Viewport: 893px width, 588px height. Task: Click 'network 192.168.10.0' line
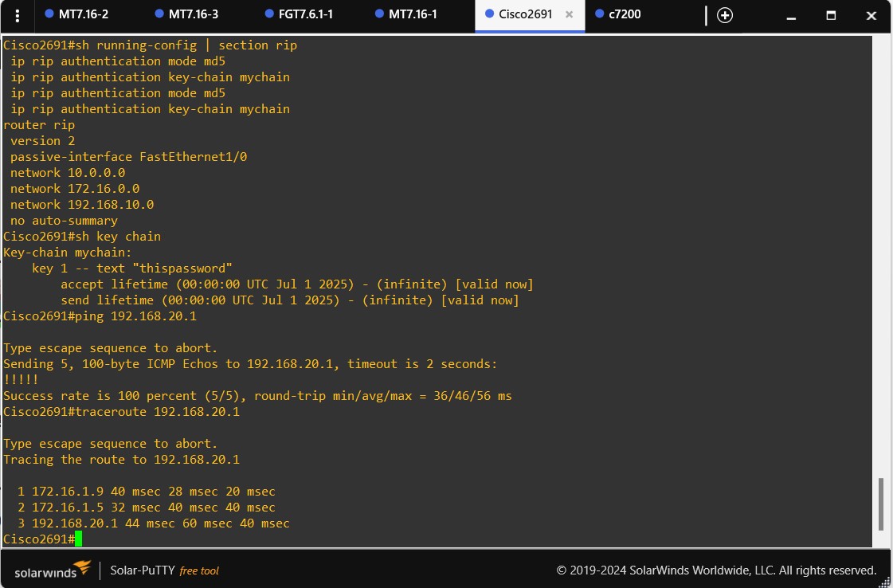[82, 205]
